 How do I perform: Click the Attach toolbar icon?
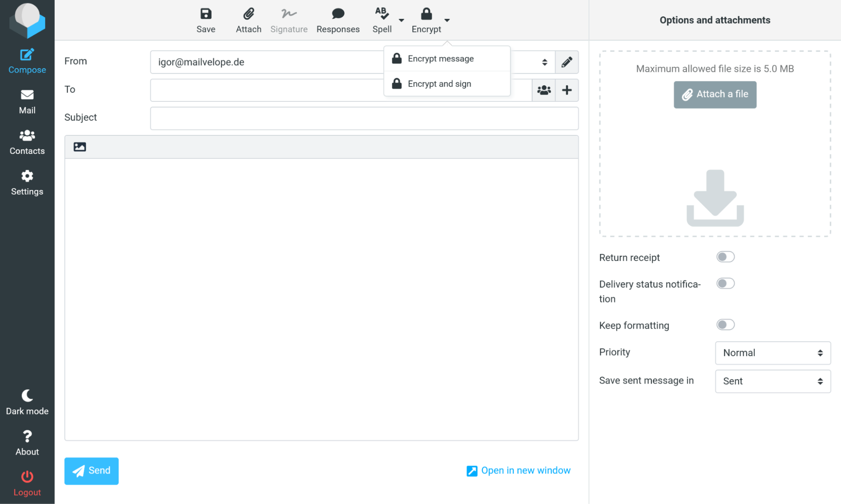click(248, 19)
